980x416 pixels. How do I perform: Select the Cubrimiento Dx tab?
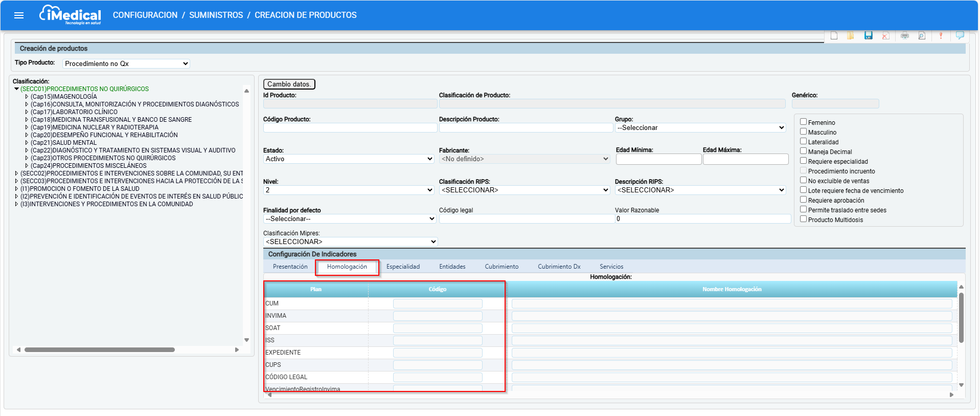click(x=559, y=267)
